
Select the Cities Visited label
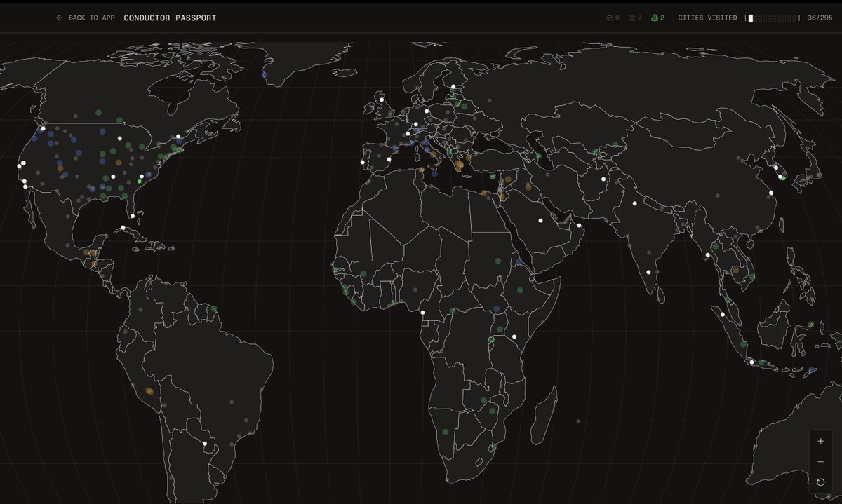707,18
